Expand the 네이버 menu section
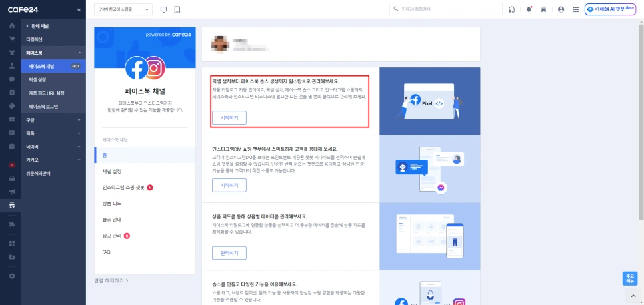This screenshot has height=305, width=644. (53, 147)
